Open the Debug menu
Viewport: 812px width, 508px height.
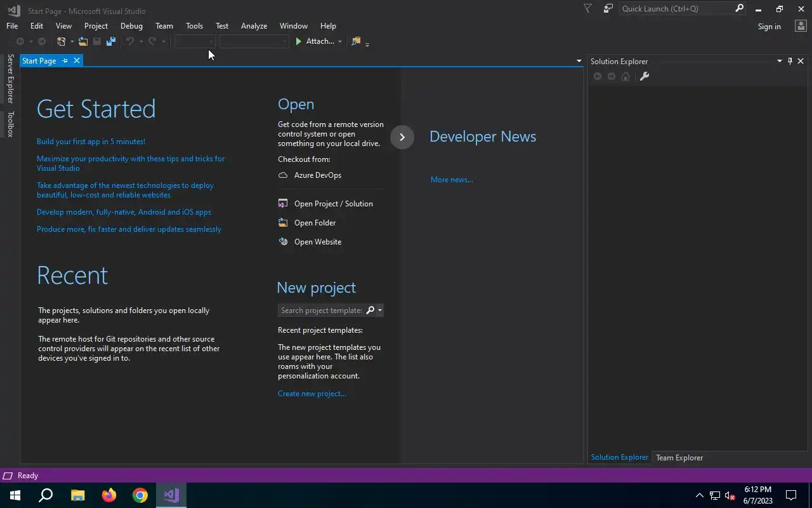pos(131,26)
